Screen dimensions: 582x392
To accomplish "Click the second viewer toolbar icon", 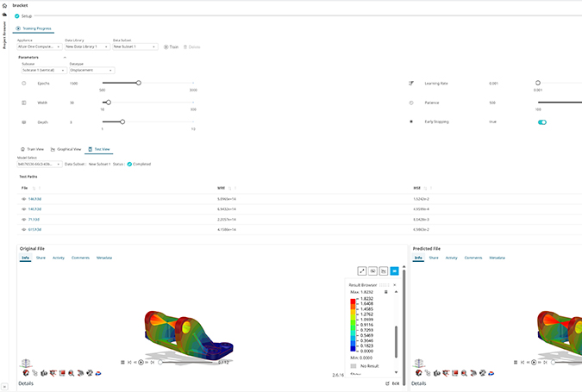I will point(373,271).
